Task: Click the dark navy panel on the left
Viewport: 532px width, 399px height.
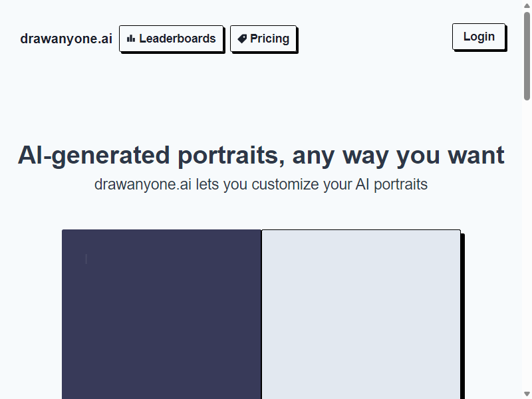Action: pos(162,314)
